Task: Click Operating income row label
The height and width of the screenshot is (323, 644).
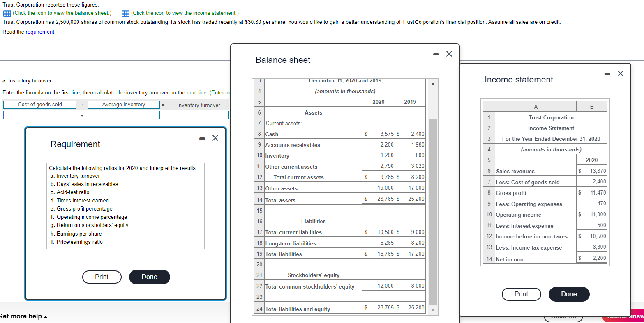Action: pyautogui.click(x=519, y=215)
